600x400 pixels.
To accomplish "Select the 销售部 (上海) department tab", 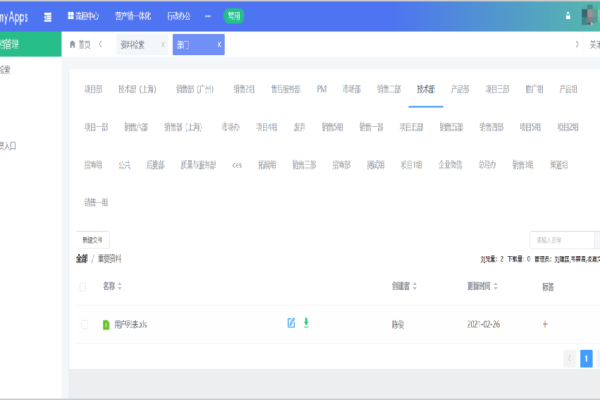I will pos(183,127).
